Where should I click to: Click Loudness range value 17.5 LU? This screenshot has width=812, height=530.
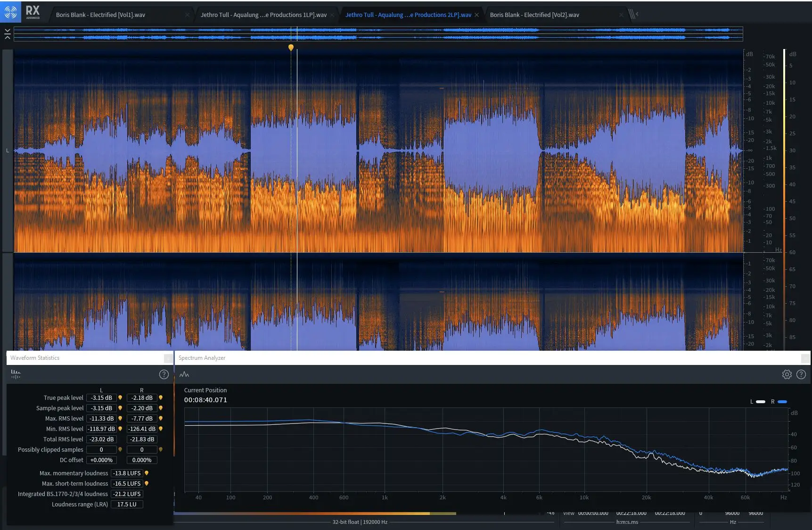[127, 504]
